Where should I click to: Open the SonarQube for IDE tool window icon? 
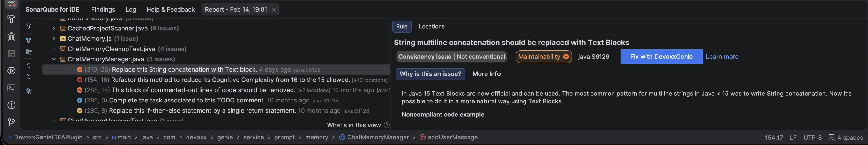click(11, 4)
